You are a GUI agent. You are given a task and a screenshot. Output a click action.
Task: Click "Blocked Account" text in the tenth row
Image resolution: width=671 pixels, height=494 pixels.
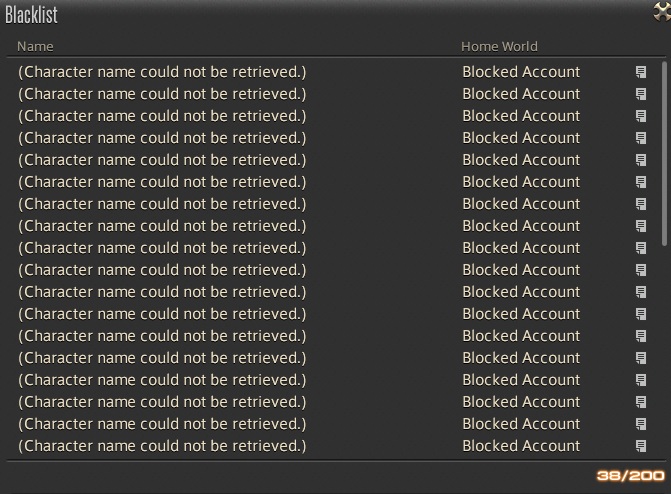(521, 270)
